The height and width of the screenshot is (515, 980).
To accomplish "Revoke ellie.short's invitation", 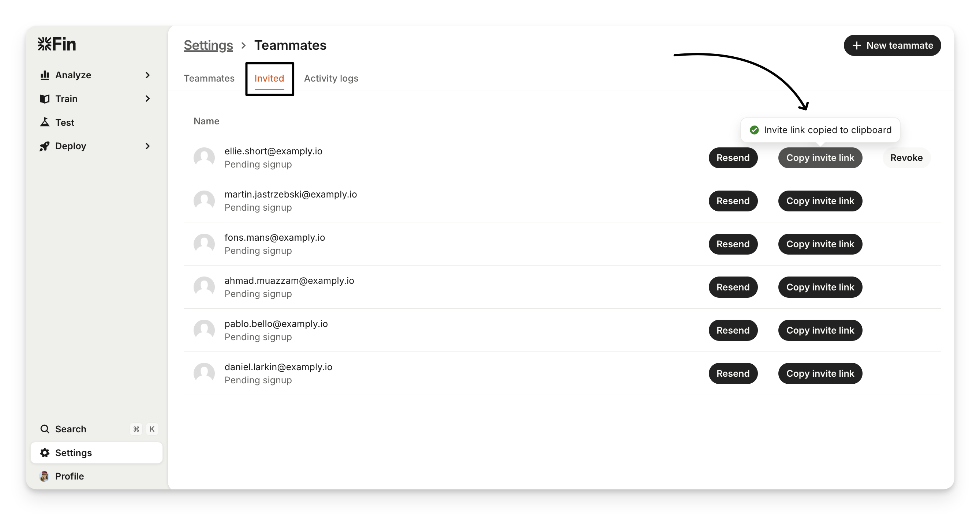I will point(906,158).
